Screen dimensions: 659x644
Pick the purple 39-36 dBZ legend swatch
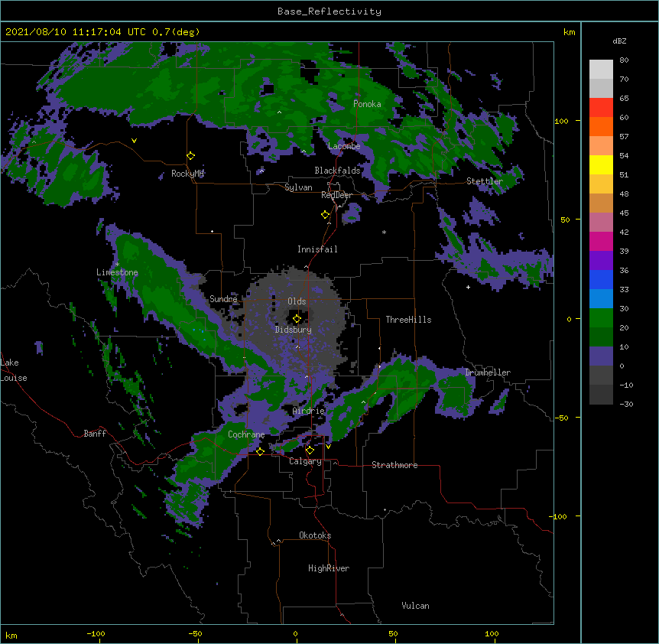click(601, 261)
